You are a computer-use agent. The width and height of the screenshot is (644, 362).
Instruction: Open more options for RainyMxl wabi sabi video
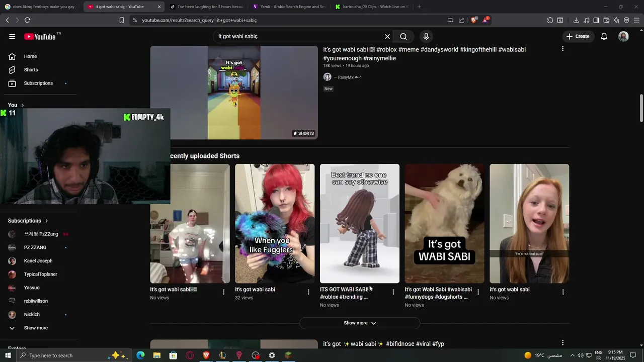[562, 49]
